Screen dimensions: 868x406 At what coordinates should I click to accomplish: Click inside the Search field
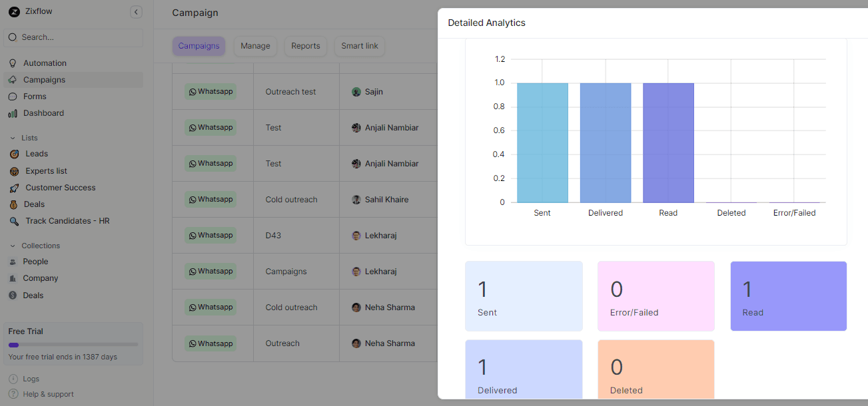point(73,37)
